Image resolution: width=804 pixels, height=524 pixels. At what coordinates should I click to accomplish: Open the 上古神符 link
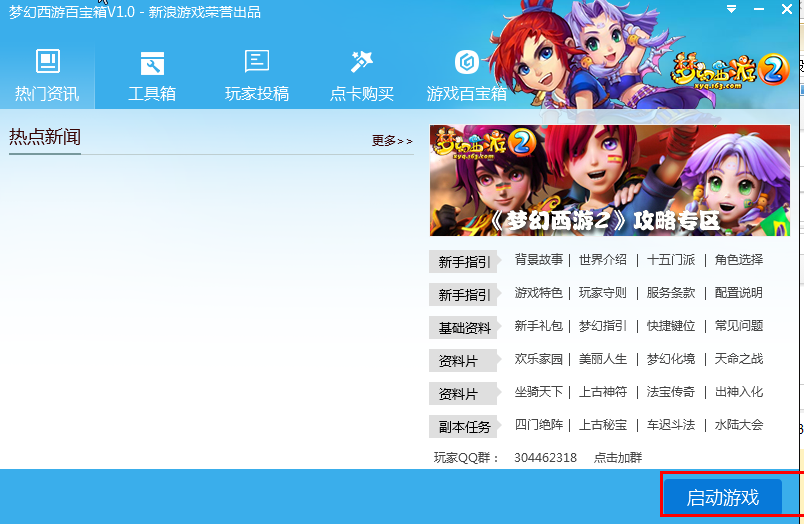coord(602,392)
